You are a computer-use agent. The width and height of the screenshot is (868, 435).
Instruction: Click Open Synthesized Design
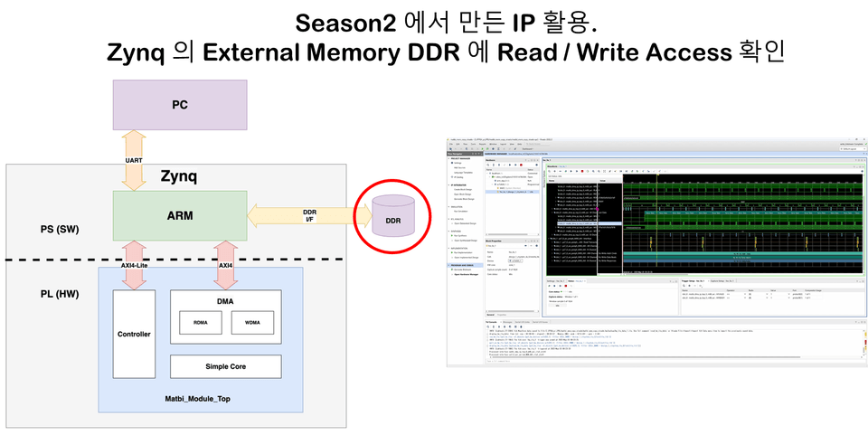click(x=466, y=241)
